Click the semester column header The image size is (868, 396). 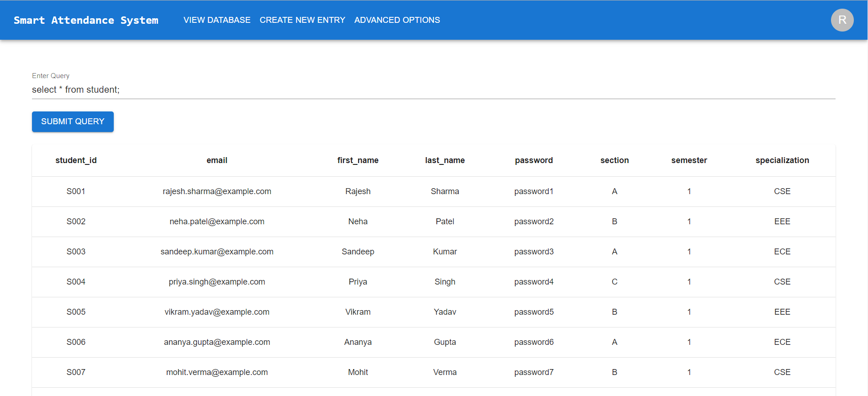[x=689, y=160]
